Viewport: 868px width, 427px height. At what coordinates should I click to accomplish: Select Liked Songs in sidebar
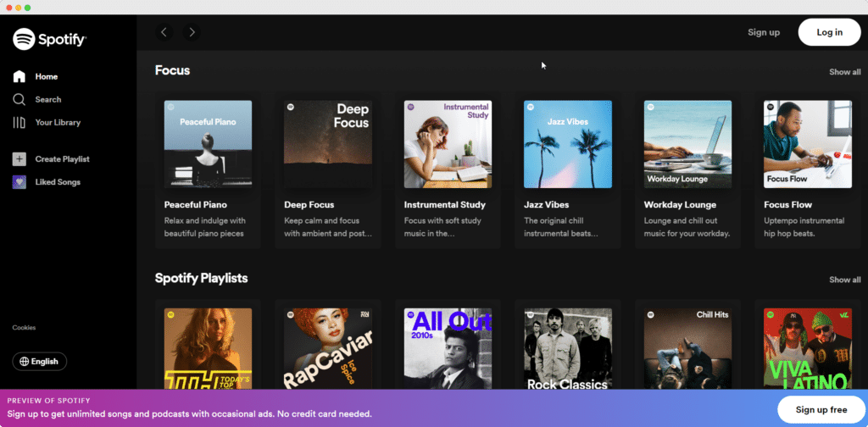[x=58, y=182]
